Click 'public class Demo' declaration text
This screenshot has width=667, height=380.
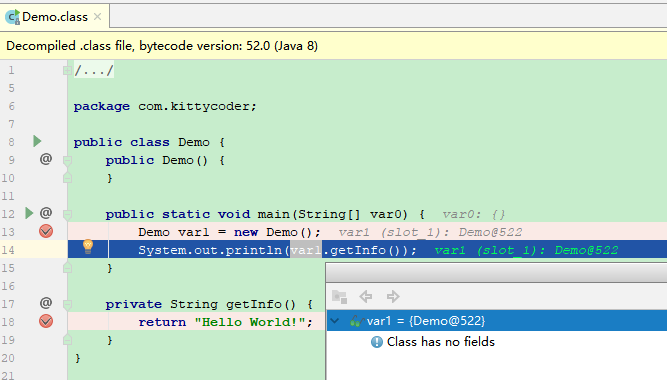[142, 142]
